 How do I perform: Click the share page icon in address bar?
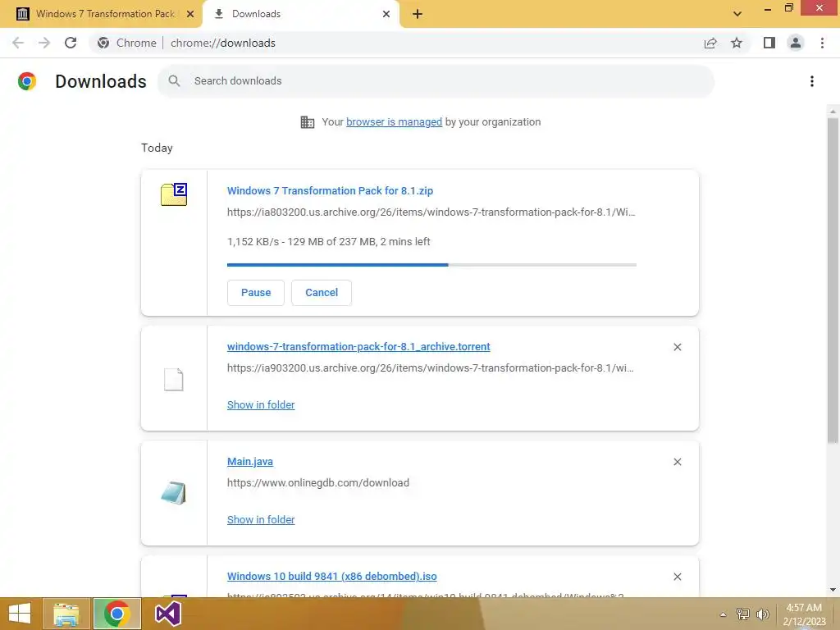tap(710, 43)
